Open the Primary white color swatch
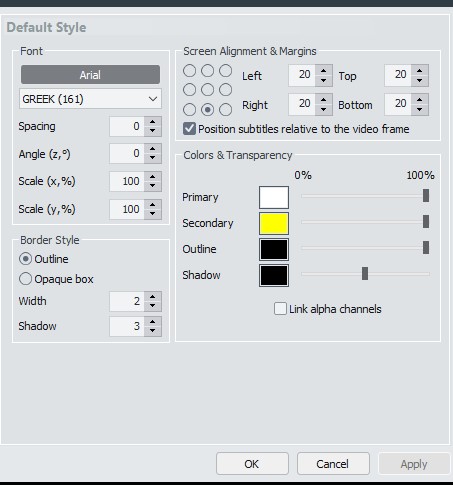The image size is (453, 485). pyautogui.click(x=274, y=197)
